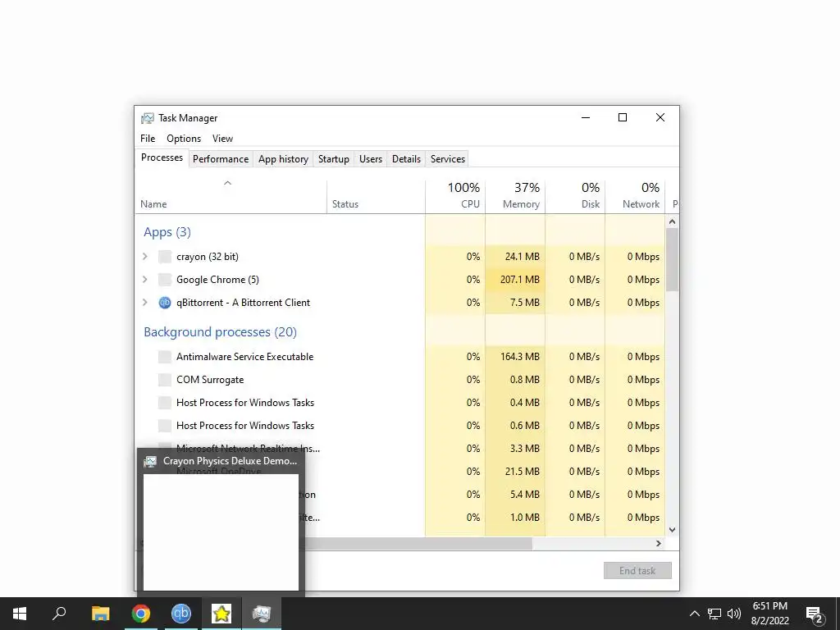The height and width of the screenshot is (630, 840).
Task: Click the Task Manager title bar icon
Action: click(x=148, y=118)
